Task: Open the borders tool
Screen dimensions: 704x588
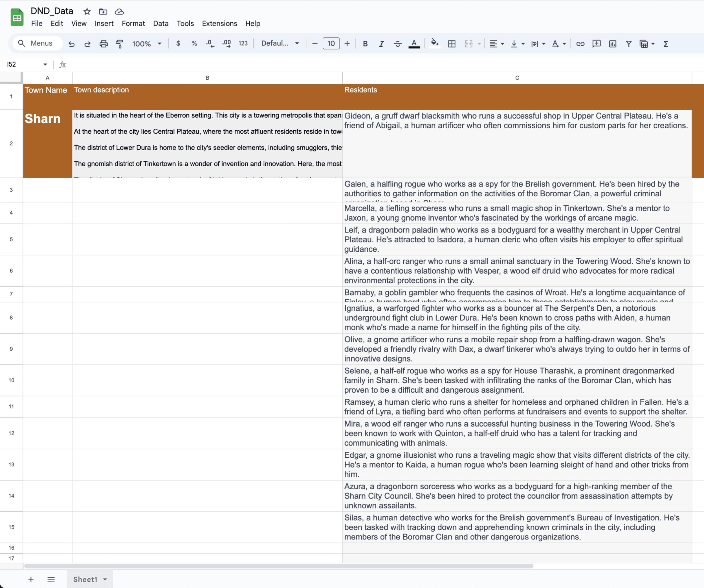Action: [x=452, y=44]
